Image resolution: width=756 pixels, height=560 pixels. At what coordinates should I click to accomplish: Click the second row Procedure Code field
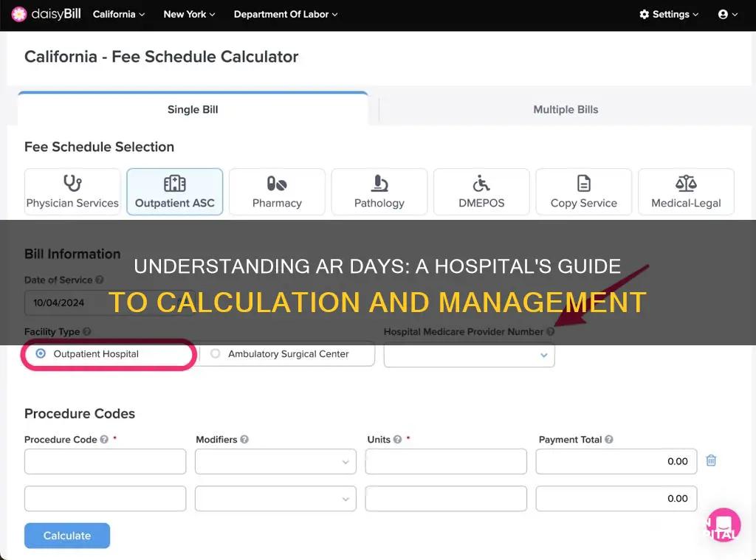click(x=105, y=498)
